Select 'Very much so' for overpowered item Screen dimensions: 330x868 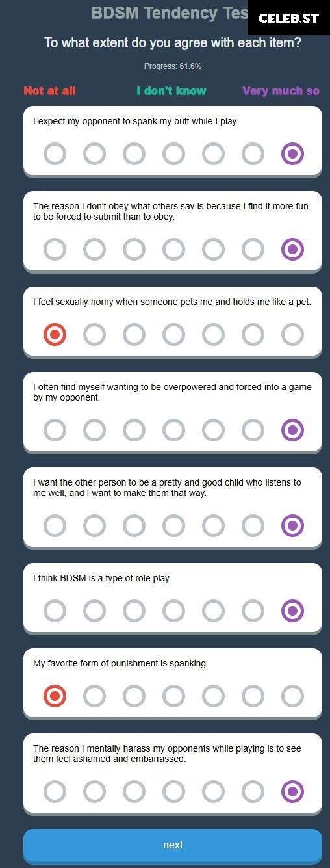click(292, 430)
